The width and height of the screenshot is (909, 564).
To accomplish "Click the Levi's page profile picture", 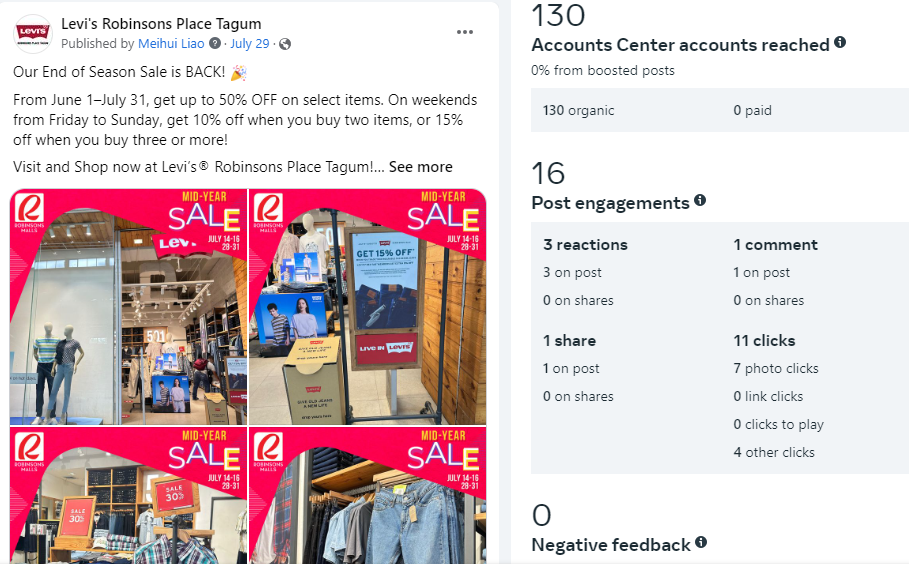I will 33,34.
